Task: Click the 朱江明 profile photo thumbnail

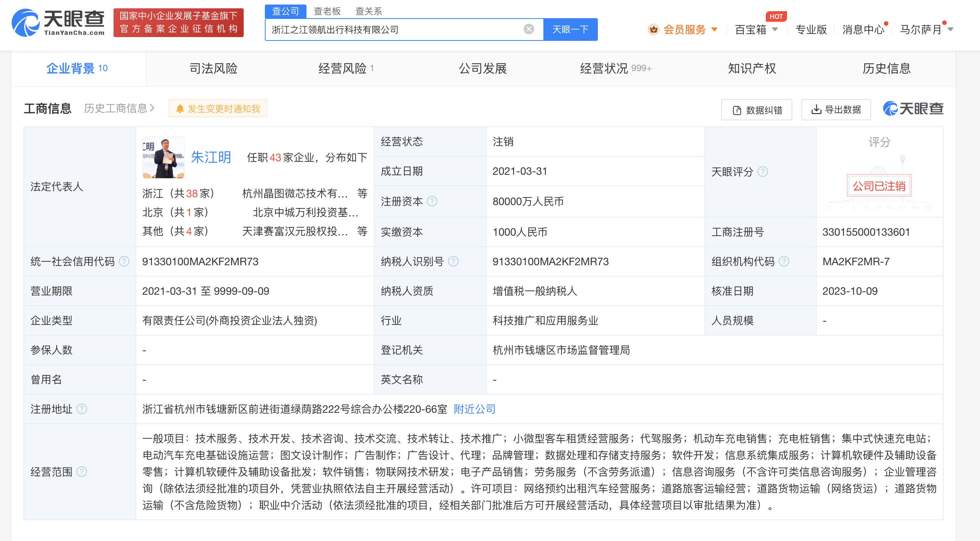Action: point(163,157)
